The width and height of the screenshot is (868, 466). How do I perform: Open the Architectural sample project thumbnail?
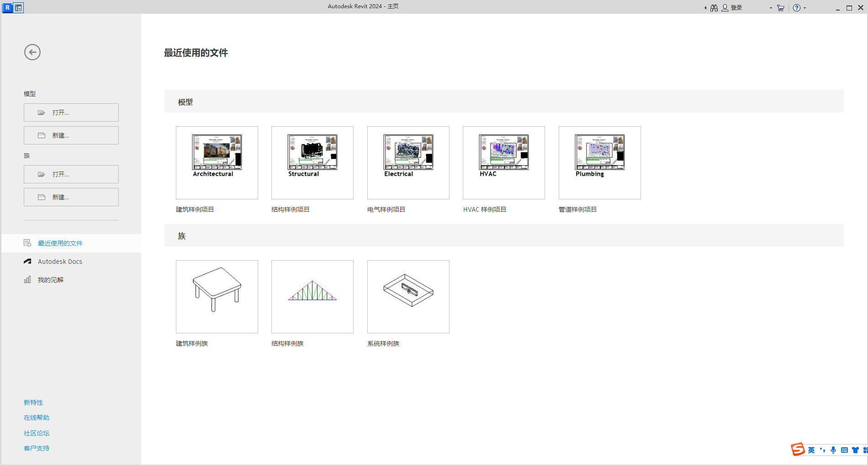217,162
